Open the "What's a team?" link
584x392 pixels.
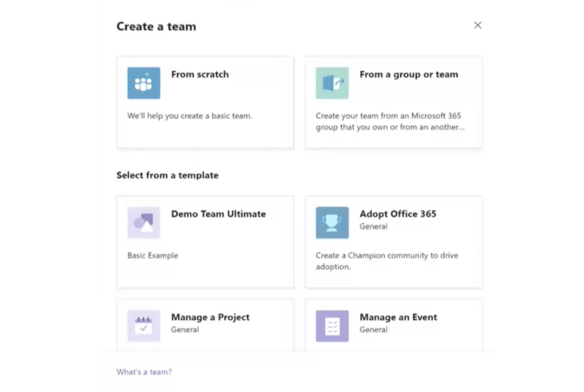(144, 372)
